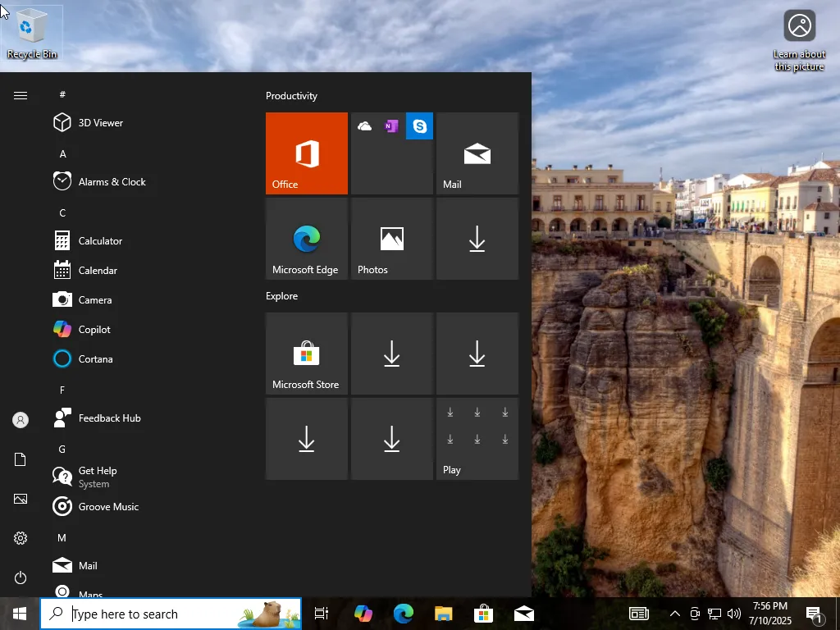The image size is (840, 630).
Task: Open Calculator from the app list
Action: coord(144,240)
